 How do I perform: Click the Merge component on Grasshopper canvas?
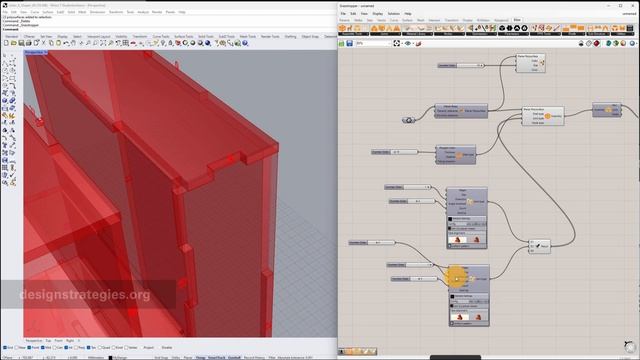pyautogui.click(x=539, y=246)
